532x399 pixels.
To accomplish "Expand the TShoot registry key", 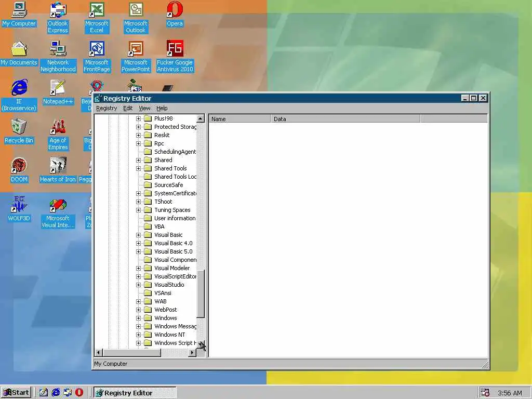I will (x=138, y=202).
